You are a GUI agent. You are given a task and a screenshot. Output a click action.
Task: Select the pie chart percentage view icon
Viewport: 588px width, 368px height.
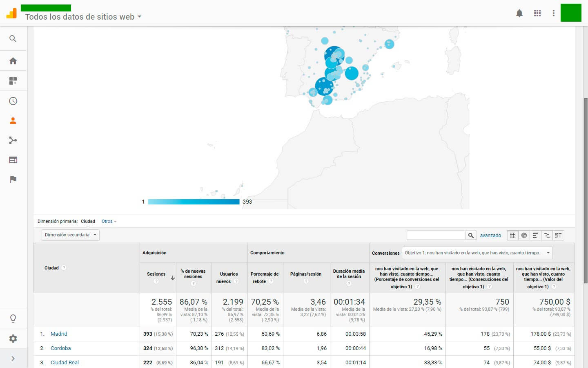coord(524,235)
